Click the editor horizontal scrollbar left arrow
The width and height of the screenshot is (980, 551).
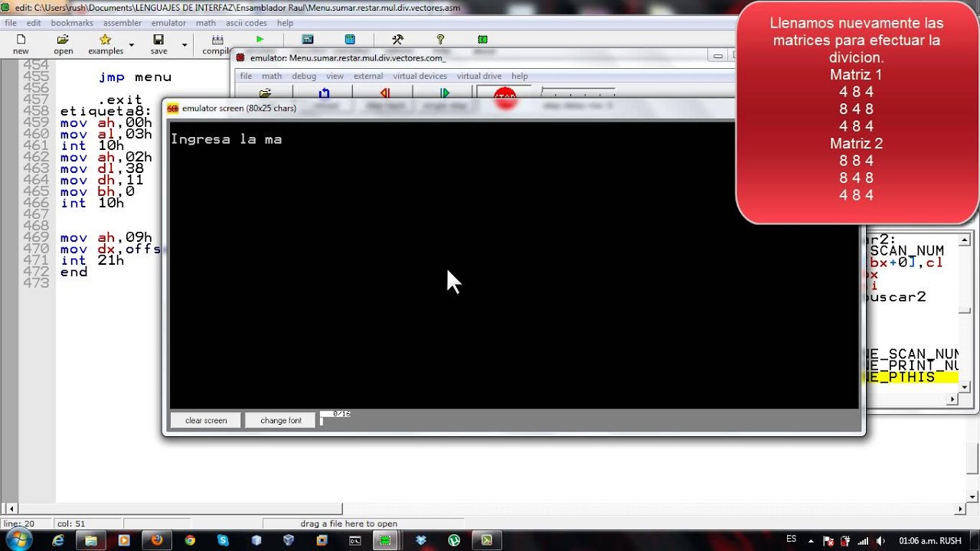pyautogui.click(x=11, y=509)
